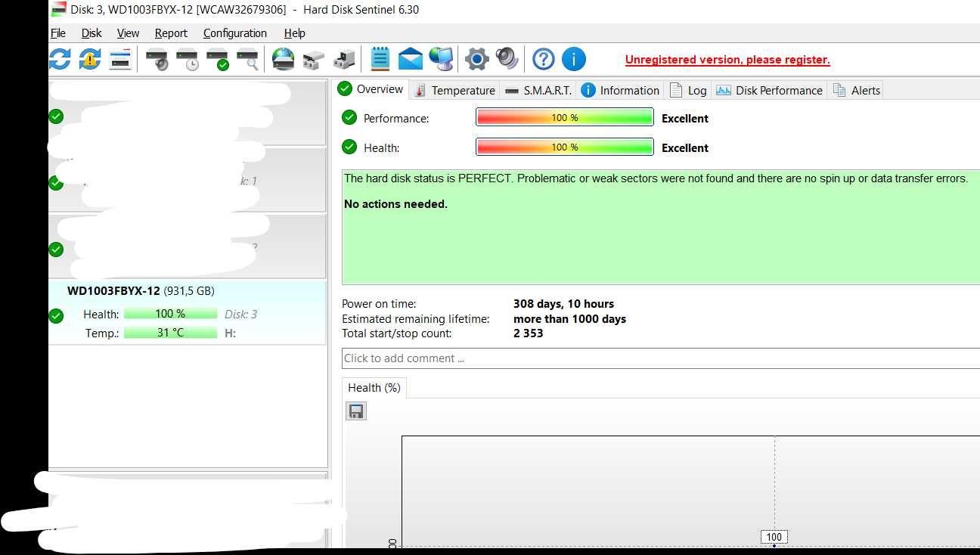Switch to the Alerts tab
Viewport: 980px width, 555px height.
point(856,90)
